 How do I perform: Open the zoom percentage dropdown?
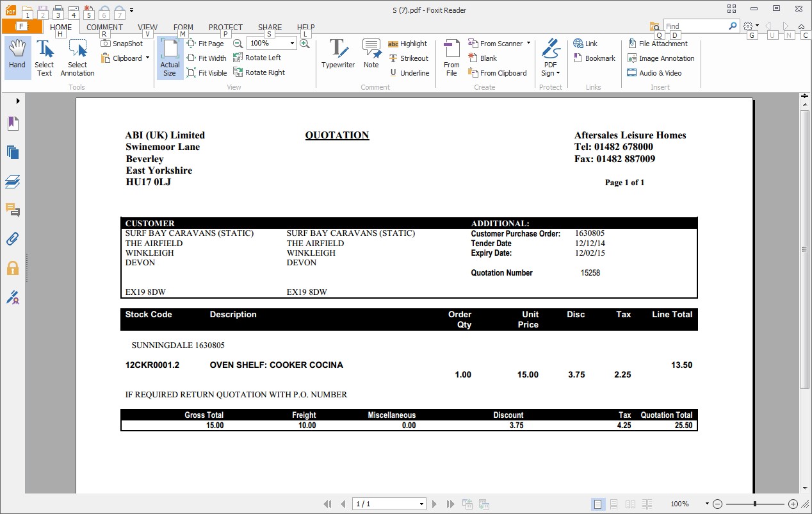coord(292,44)
